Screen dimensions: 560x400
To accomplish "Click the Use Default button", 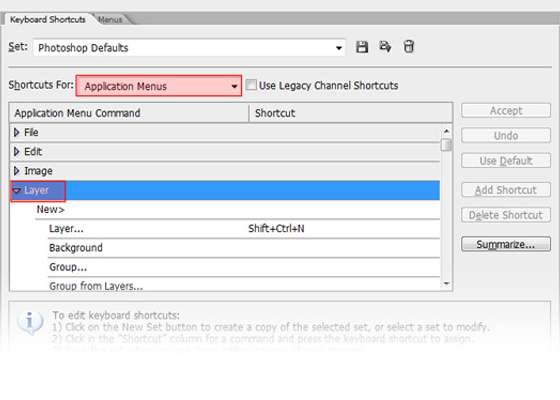I will (x=506, y=161).
